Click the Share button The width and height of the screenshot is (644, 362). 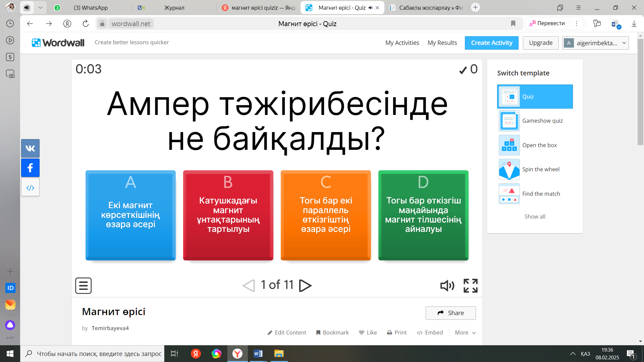click(450, 313)
